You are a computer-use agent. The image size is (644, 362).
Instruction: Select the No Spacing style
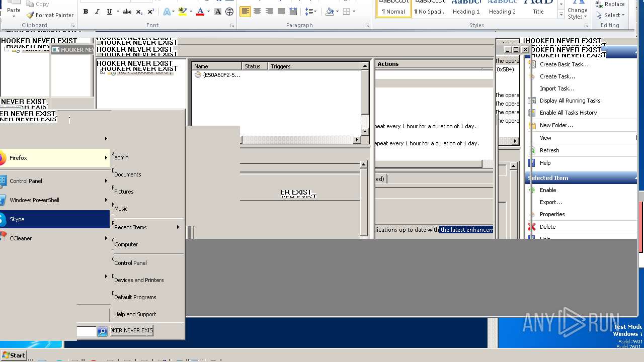point(430,9)
